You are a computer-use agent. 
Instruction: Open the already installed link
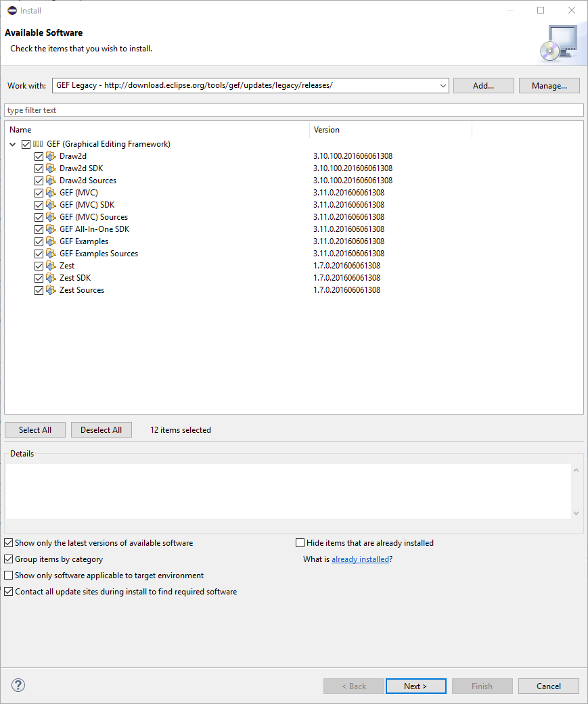(x=360, y=559)
